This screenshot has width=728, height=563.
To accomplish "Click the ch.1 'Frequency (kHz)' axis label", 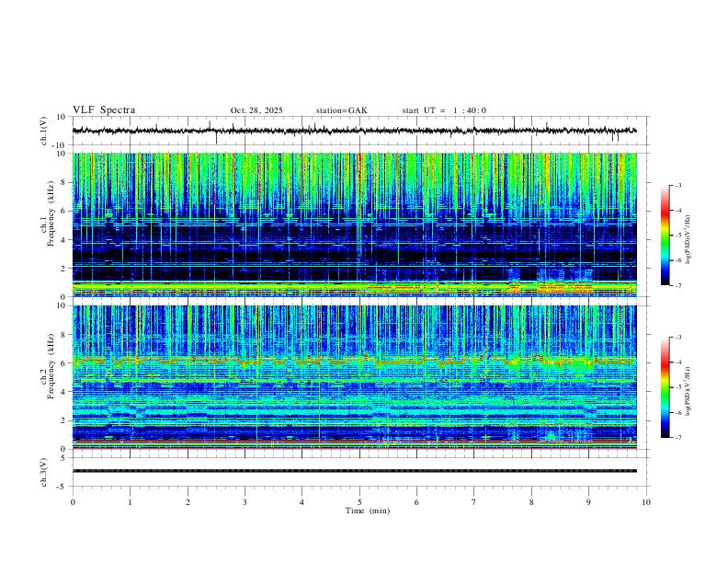I will click(51, 213).
